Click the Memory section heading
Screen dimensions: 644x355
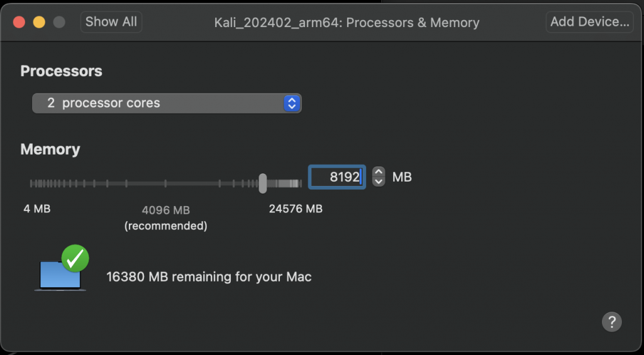50,150
